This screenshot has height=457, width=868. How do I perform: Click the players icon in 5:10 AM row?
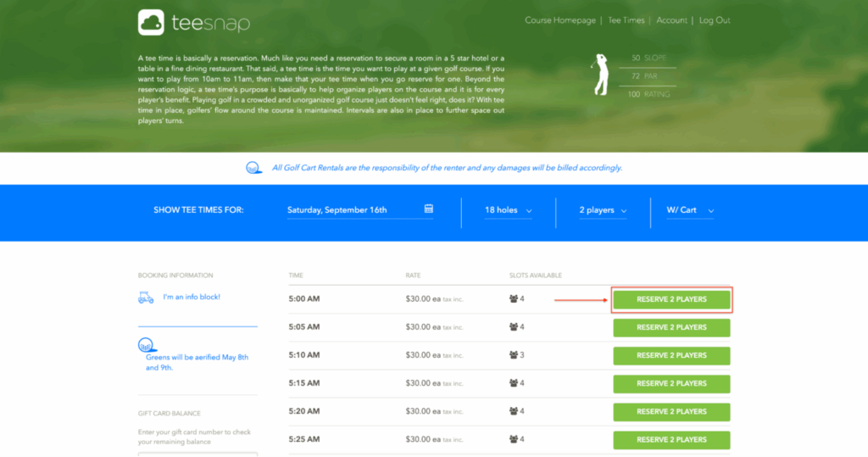click(513, 355)
